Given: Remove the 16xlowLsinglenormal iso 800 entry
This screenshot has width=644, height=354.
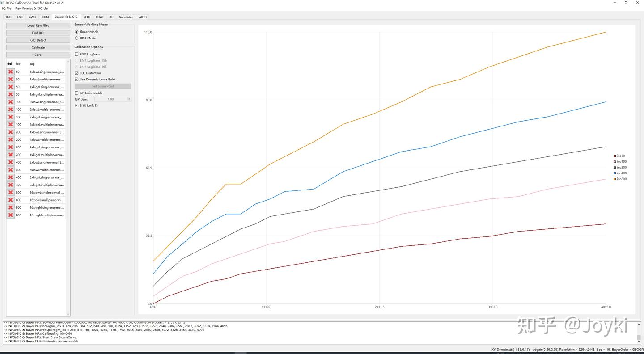Looking at the screenshot, I should point(10,192).
